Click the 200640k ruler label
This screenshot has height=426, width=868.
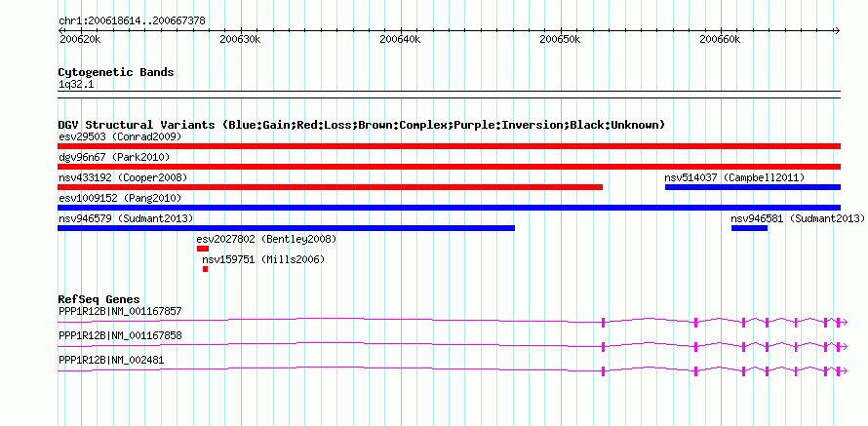(x=400, y=40)
